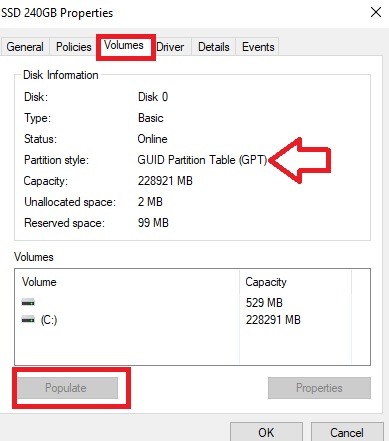
Task: Switch to the General tab
Action: click(x=25, y=47)
